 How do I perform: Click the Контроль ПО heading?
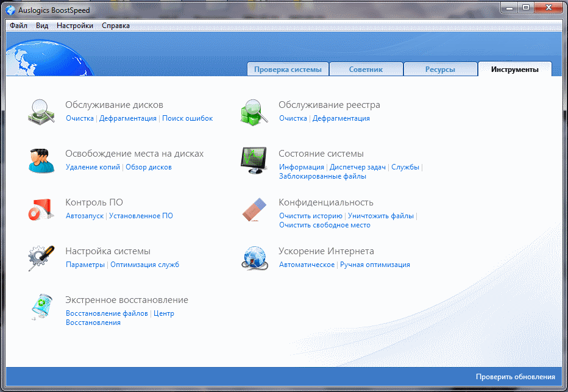pos(94,202)
